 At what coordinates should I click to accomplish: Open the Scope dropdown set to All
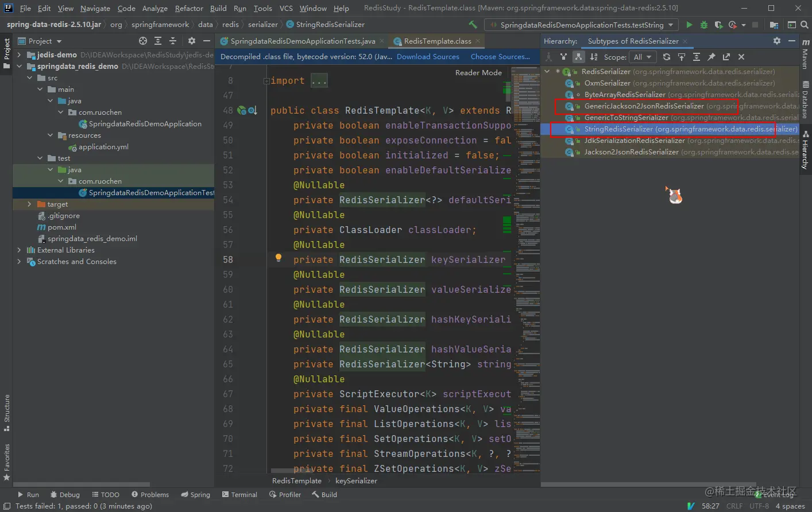tap(643, 57)
